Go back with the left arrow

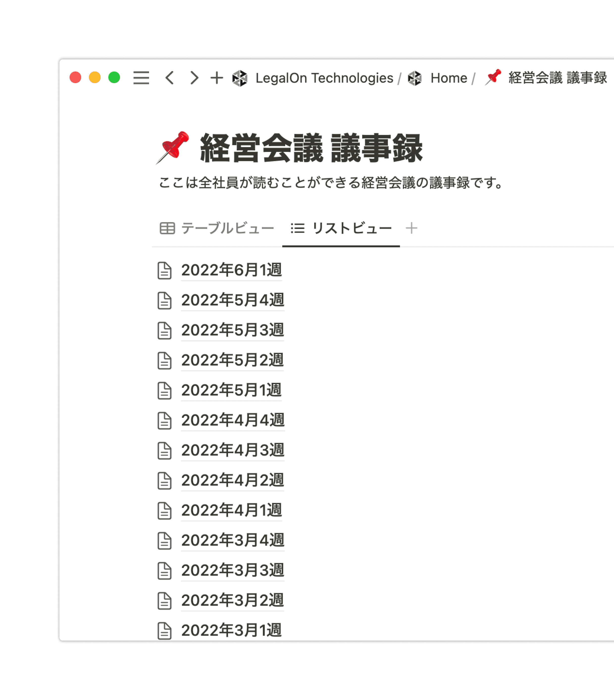pyautogui.click(x=170, y=78)
